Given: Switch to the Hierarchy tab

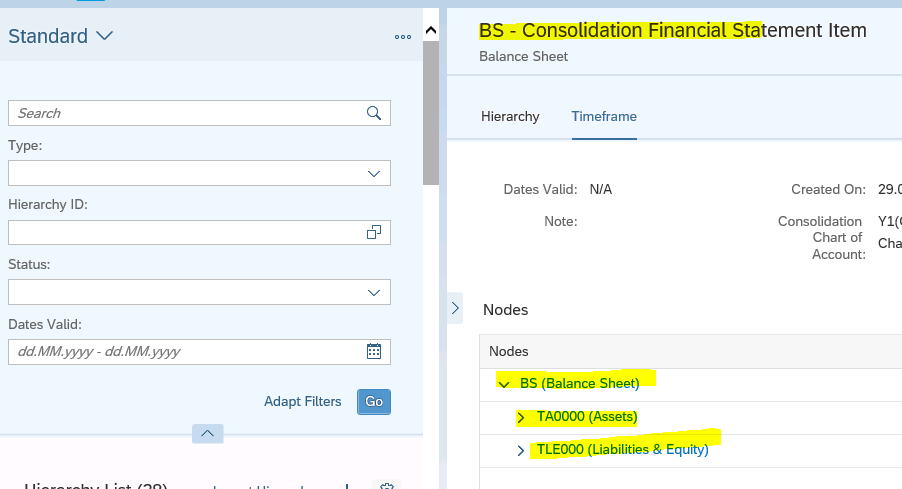Looking at the screenshot, I should [510, 117].
